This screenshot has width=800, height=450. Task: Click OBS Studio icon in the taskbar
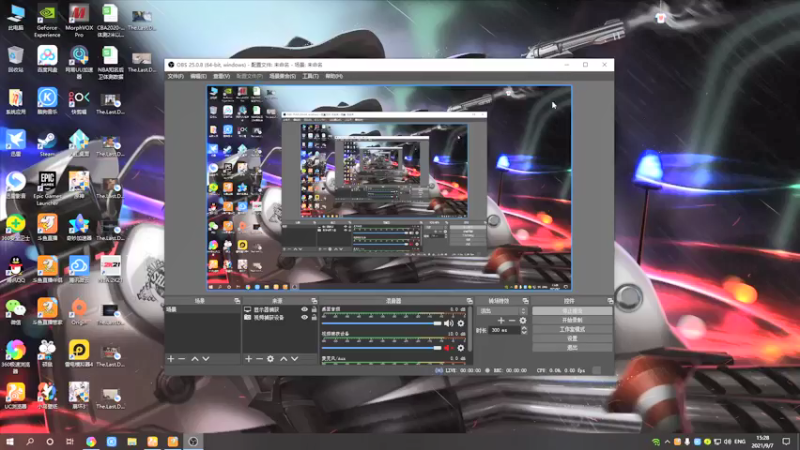coord(193,441)
